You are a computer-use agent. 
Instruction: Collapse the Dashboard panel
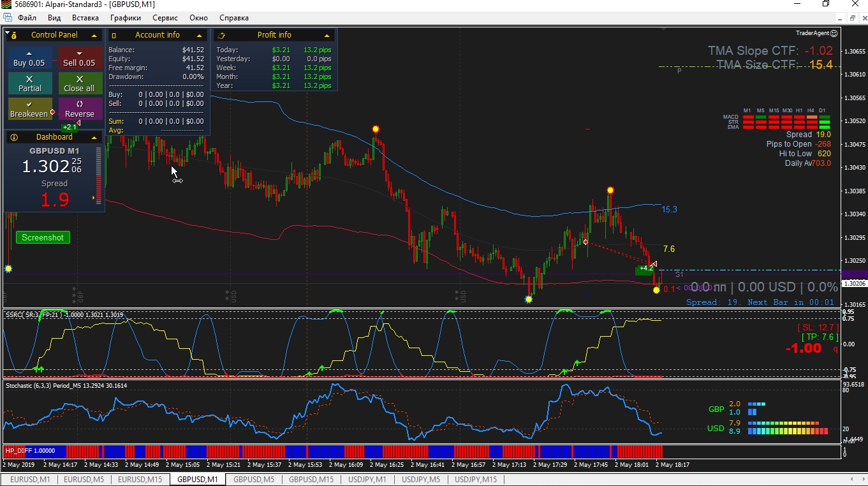pyautogui.click(x=94, y=137)
